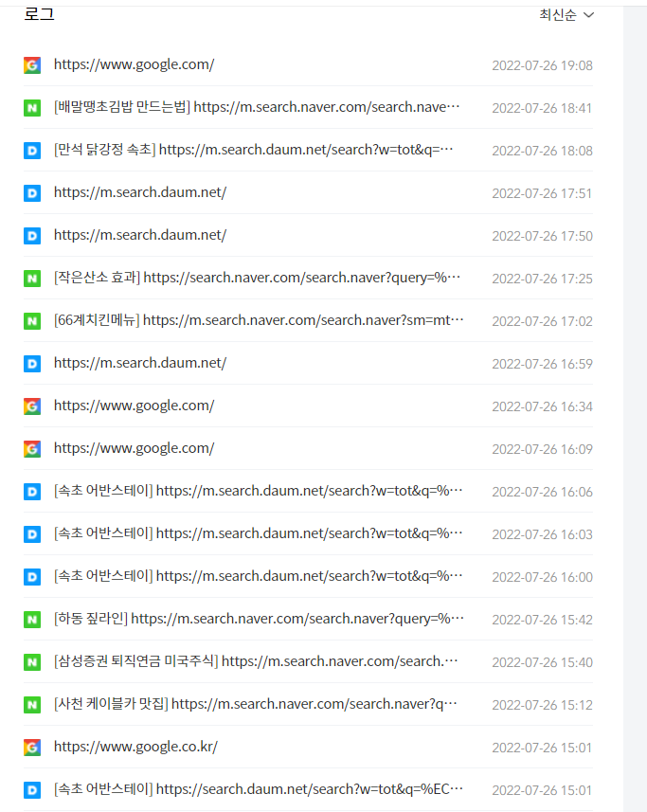The image size is (647, 812).
Task: Click Google icon in 16:09 row
Action: 32,449
